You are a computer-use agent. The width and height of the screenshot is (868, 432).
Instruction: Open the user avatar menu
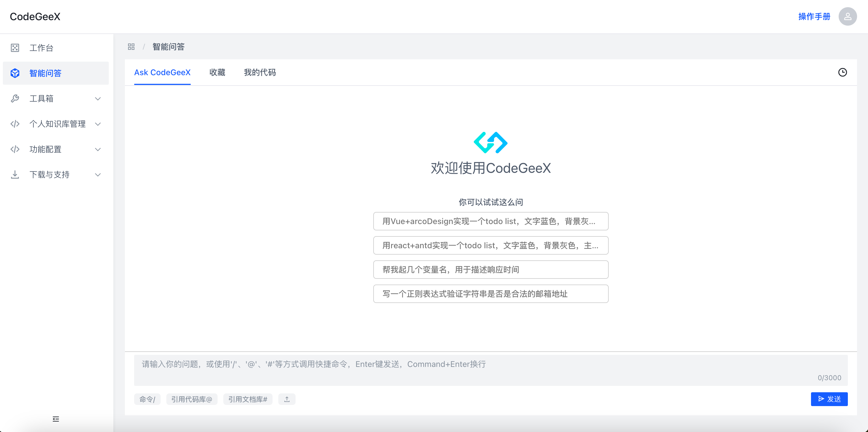848,16
